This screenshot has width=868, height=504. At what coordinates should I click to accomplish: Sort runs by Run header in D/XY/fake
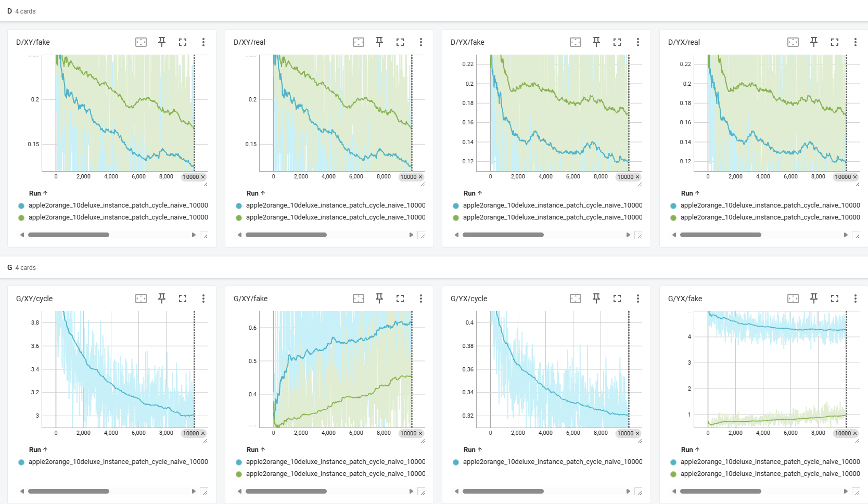(38, 193)
